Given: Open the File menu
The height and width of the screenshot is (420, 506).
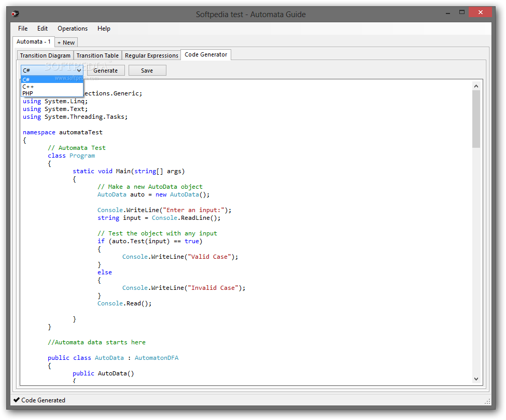Looking at the screenshot, I should (x=23, y=29).
